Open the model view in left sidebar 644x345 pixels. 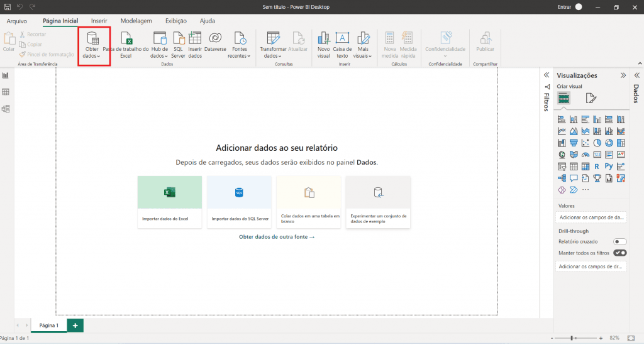[x=6, y=109]
